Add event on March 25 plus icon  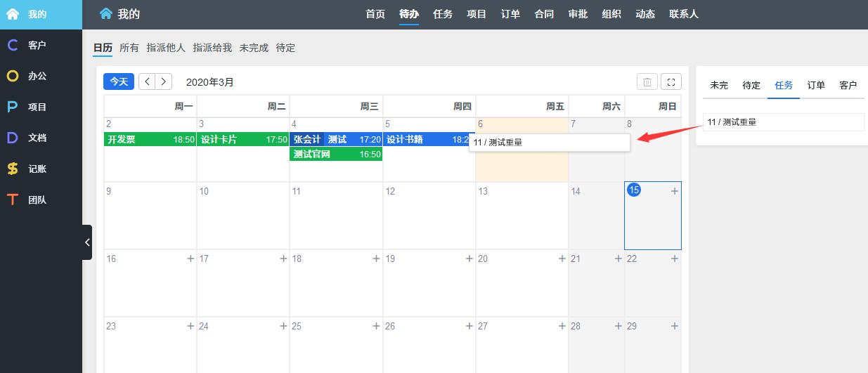coord(376,326)
